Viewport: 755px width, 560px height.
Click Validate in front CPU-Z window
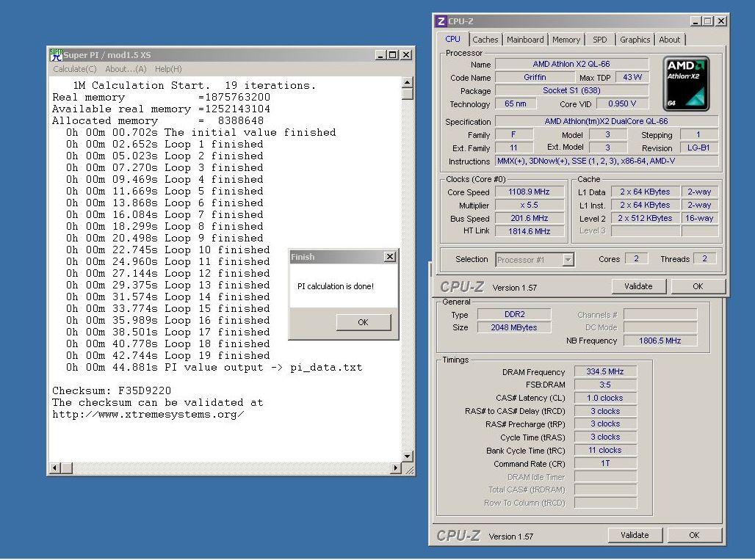pos(638,286)
